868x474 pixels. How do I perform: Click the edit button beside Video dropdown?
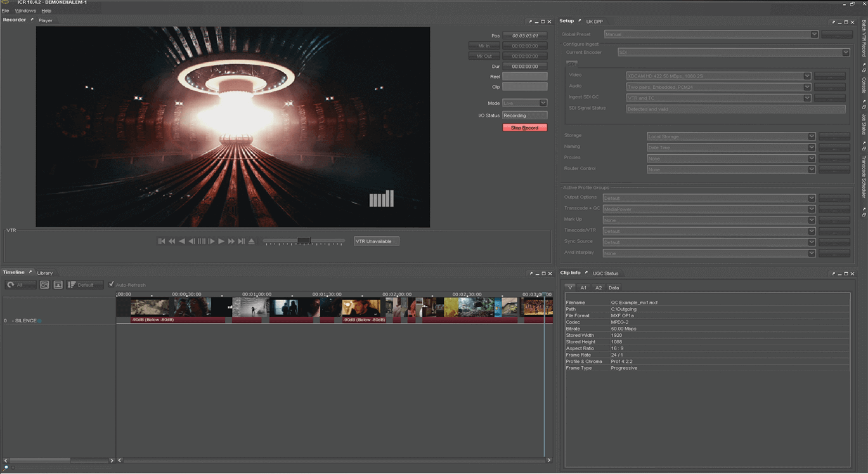pos(830,76)
